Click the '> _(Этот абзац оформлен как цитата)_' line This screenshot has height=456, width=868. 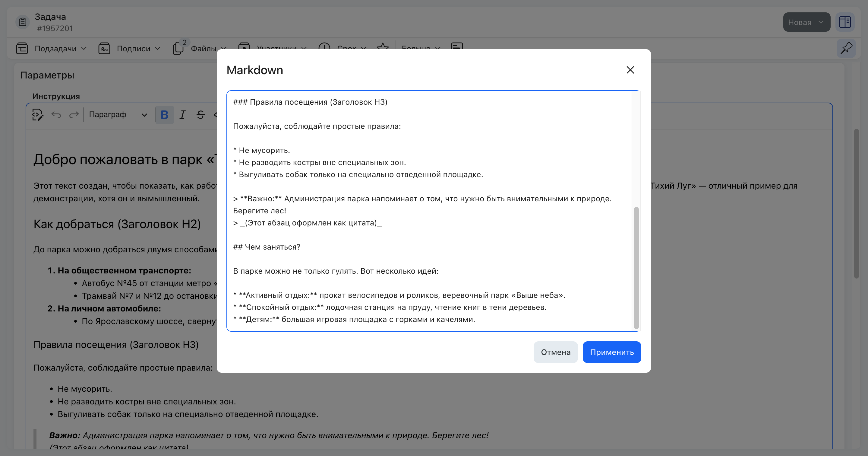tap(307, 223)
